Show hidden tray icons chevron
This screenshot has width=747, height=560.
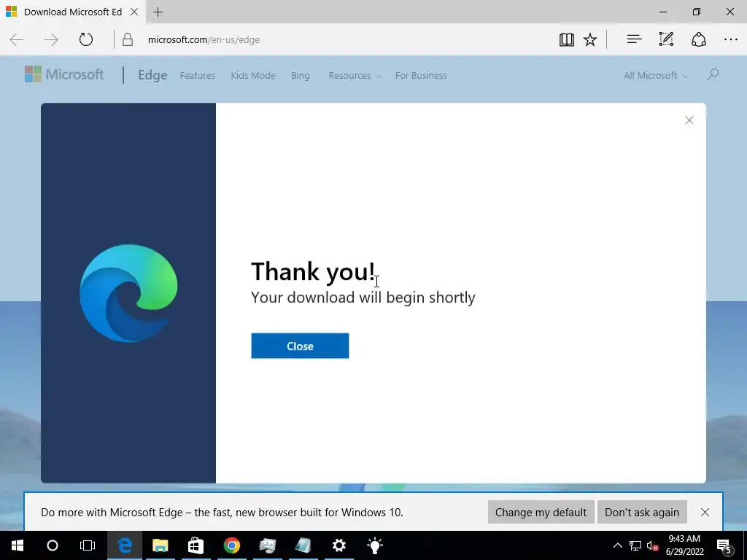[617, 545]
